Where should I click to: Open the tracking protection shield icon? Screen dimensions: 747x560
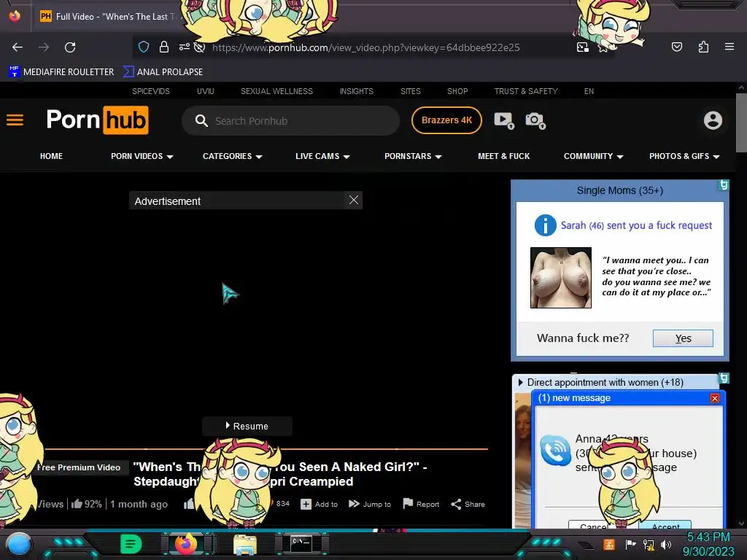coord(144,47)
